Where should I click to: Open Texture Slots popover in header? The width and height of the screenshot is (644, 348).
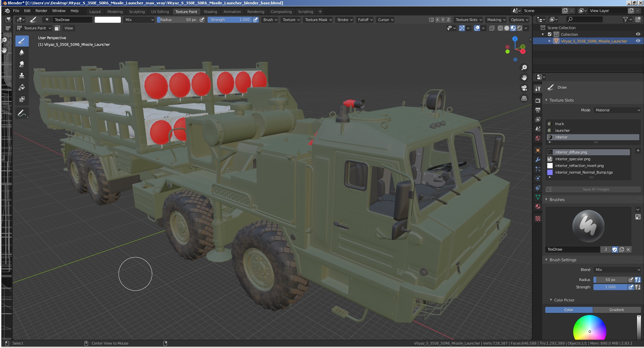(468, 20)
